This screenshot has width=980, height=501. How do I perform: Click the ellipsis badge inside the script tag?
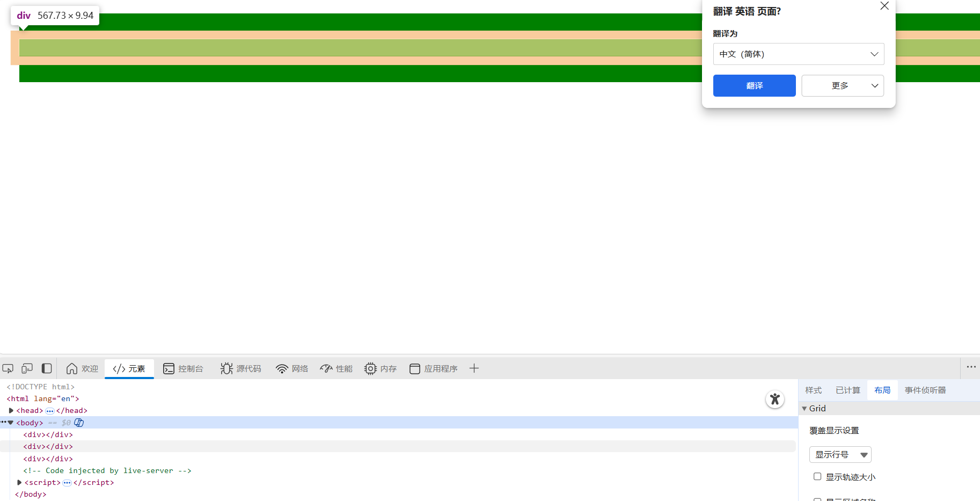[67, 483]
